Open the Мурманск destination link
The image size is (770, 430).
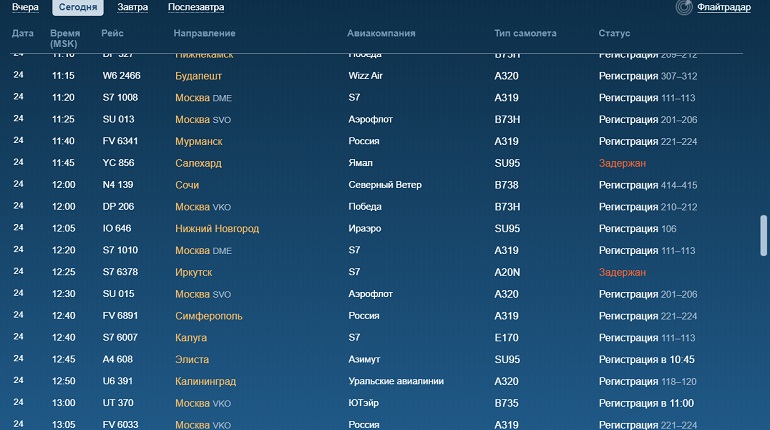pyautogui.click(x=199, y=141)
